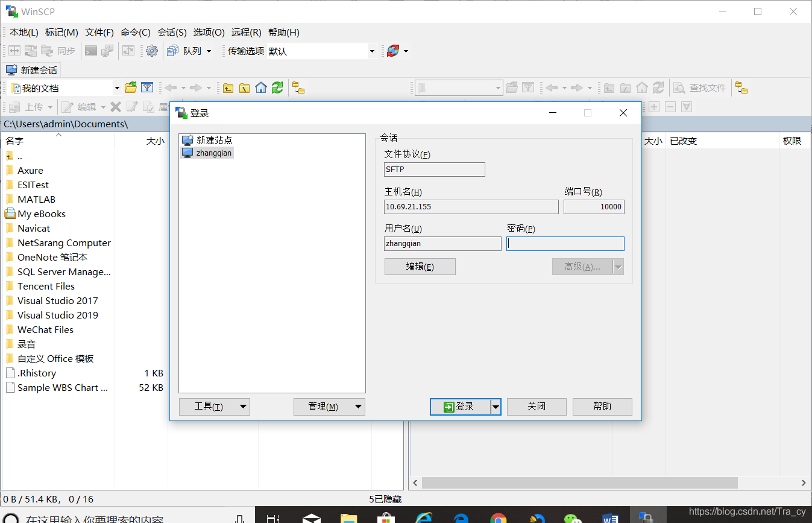
Task: Click the Chrome icon in the Windows taskbar
Action: [x=498, y=518]
